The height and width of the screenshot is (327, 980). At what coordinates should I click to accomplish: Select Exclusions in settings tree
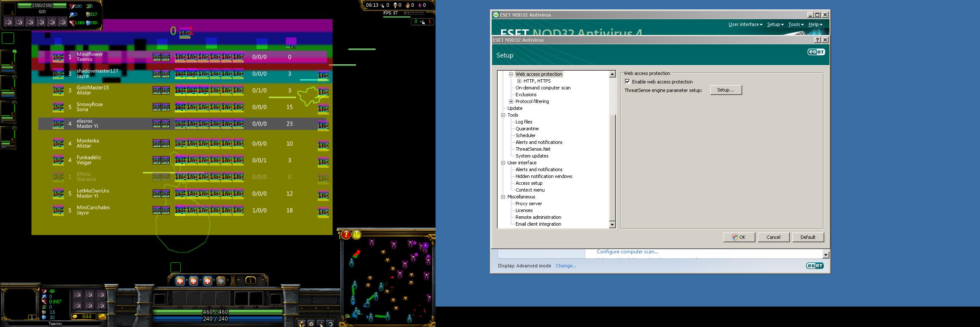(x=526, y=95)
